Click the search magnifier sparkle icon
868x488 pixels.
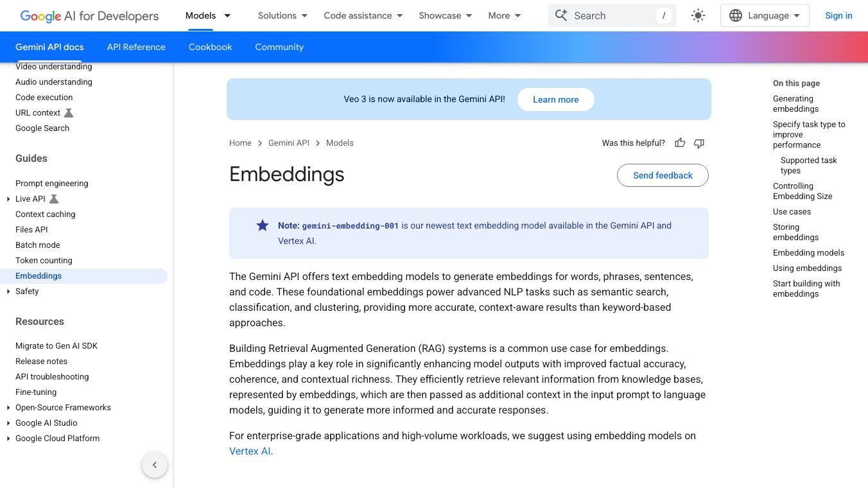click(561, 15)
